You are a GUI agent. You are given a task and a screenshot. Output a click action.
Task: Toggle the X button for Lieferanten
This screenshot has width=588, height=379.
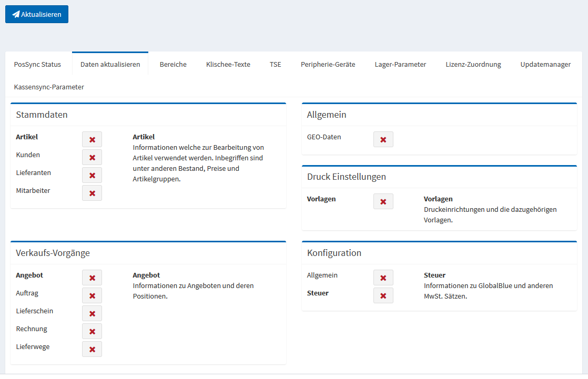coord(92,175)
